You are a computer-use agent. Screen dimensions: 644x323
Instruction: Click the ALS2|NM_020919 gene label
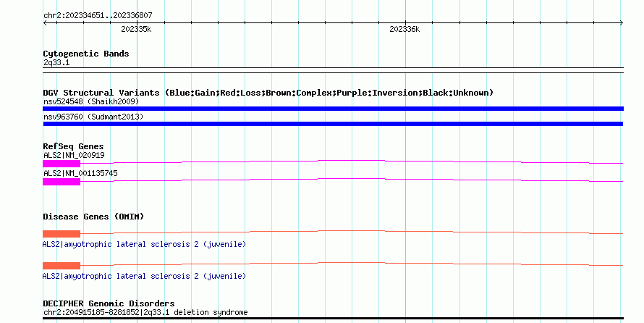74,155
